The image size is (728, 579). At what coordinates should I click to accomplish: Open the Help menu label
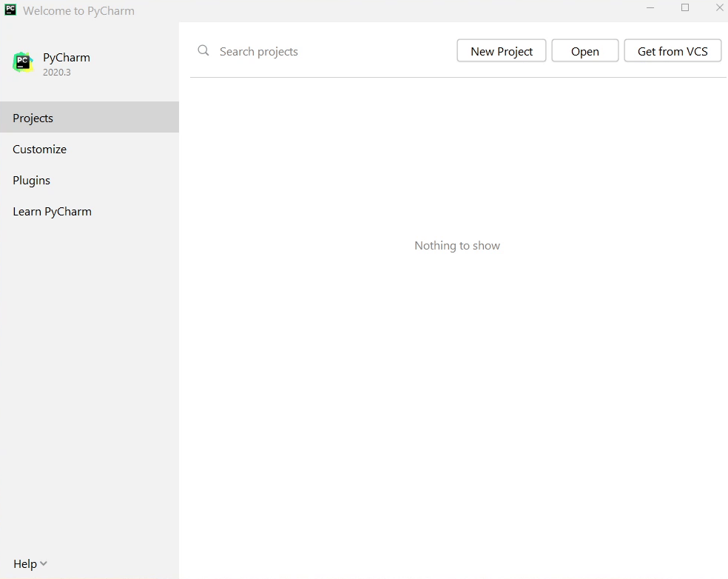(24, 564)
